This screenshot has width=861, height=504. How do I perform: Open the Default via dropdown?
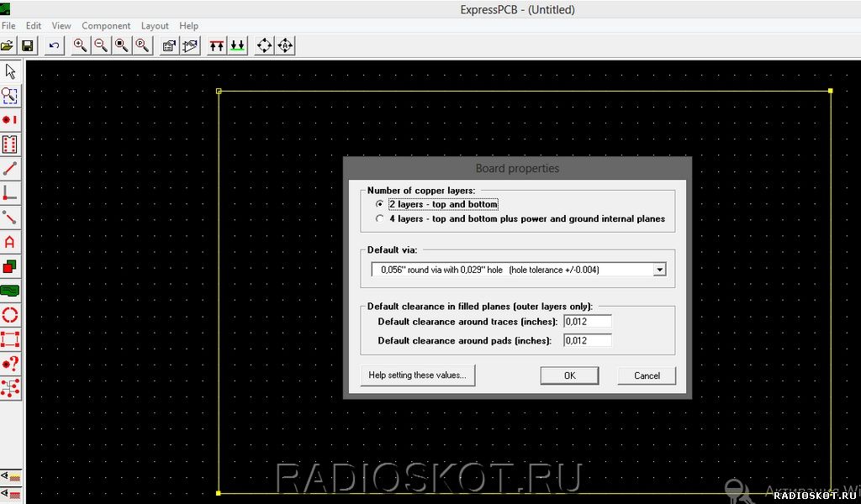[659, 270]
